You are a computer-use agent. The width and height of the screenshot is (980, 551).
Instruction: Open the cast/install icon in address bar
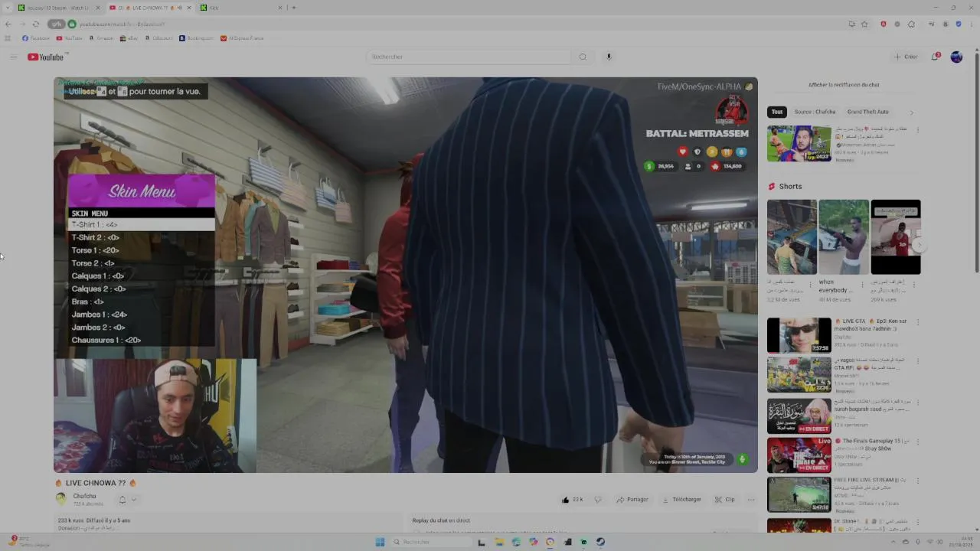(851, 24)
